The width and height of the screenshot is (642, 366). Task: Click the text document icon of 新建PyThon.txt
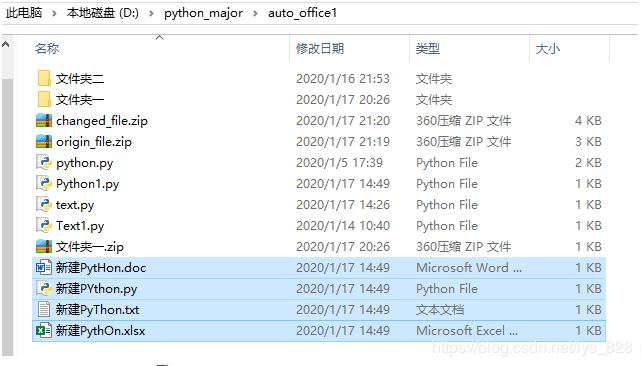point(44,310)
